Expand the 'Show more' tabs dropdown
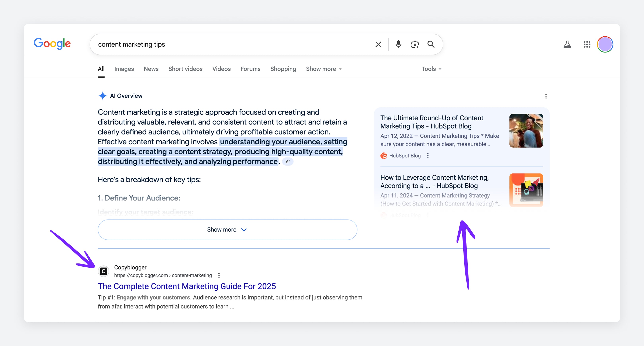644x346 pixels. [x=324, y=69]
